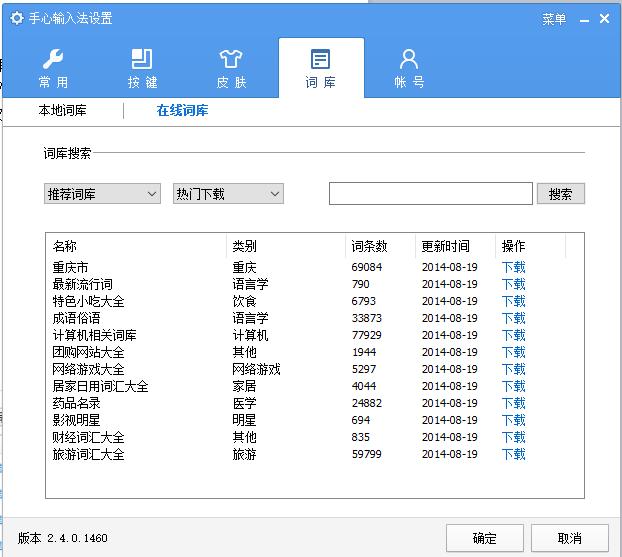Viewport: 622px width, 557px height.
Task: Open the 常用 tab with wrench icon
Action: click(54, 68)
